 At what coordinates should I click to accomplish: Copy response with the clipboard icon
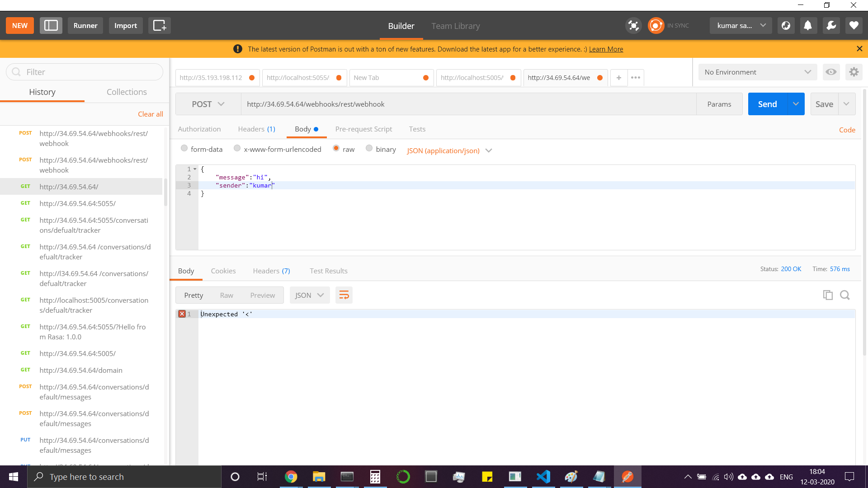(x=827, y=295)
